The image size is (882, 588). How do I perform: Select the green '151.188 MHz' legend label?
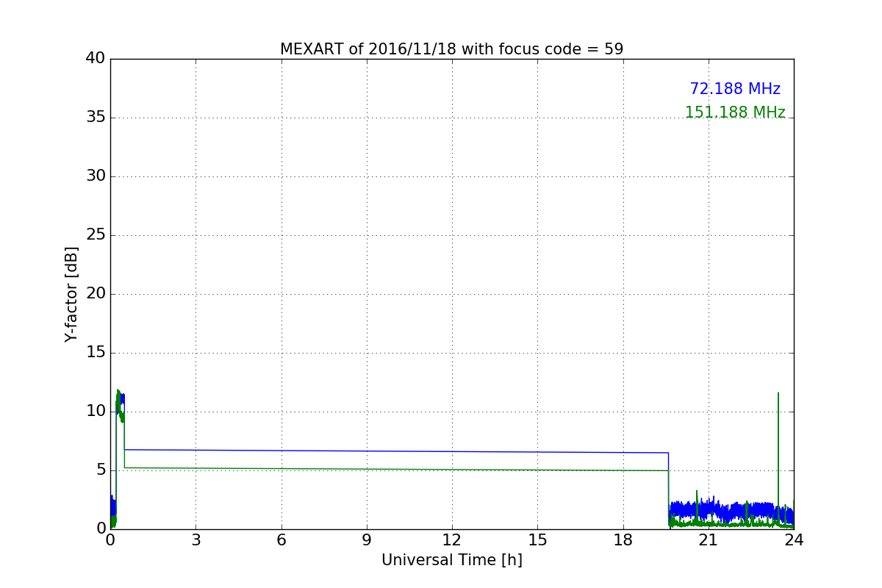click(735, 112)
